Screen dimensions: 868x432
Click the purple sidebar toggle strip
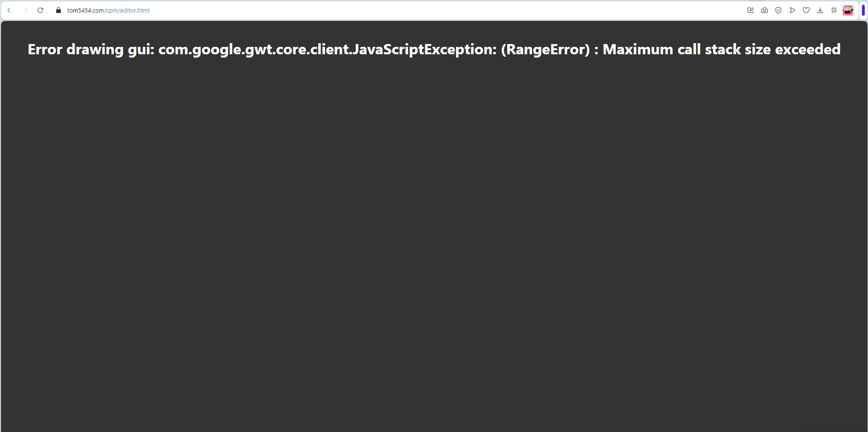[863, 10]
